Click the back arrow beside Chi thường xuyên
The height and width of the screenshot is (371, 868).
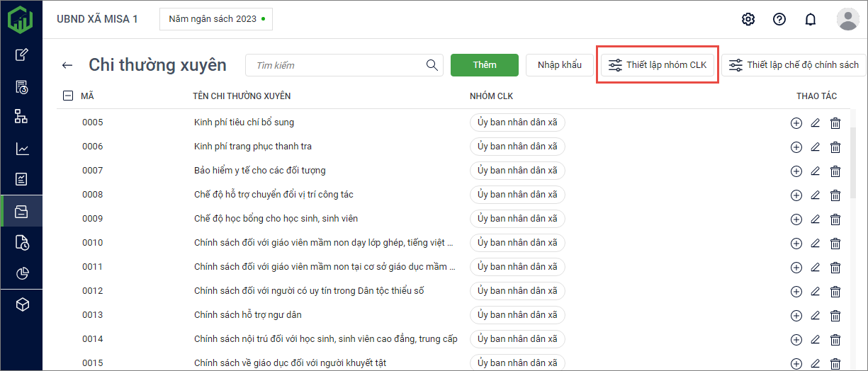pos(67,65)
